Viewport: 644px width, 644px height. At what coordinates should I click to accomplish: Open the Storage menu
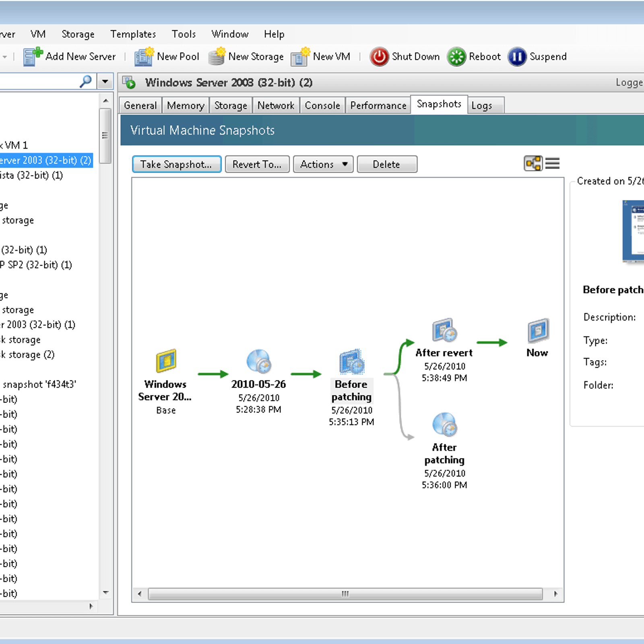click(78, 34)
